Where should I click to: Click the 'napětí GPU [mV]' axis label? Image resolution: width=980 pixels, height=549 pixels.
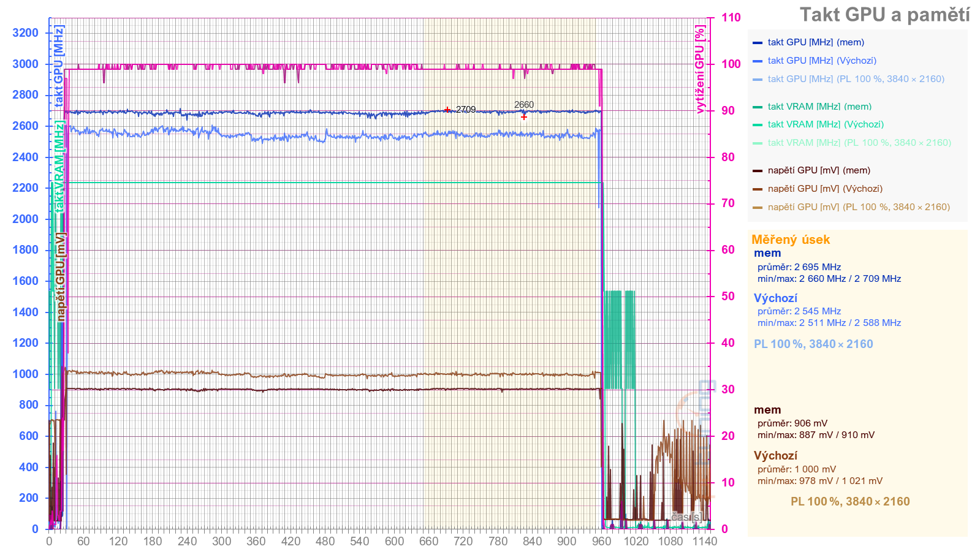coord(60,276)
